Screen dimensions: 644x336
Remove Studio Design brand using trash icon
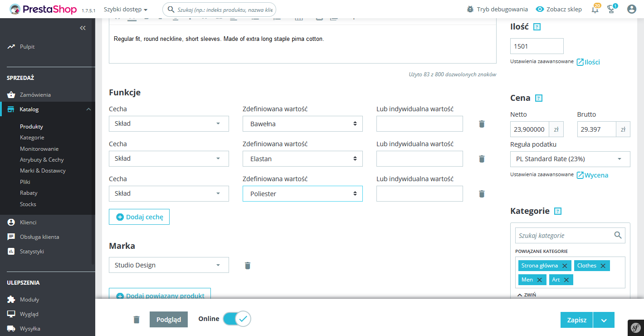(x=248, y=265)
